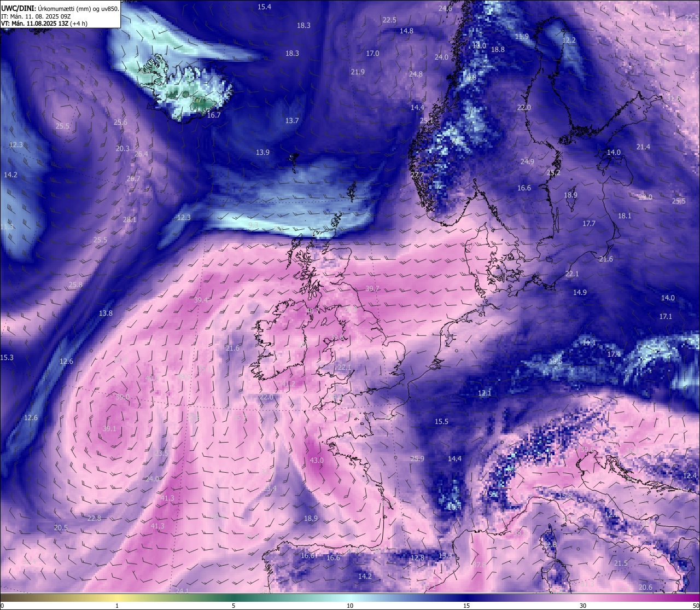Screen dimensions: 700x610
Task: Click the 24.9 value on the map
Action: click(x=527, y=161)
